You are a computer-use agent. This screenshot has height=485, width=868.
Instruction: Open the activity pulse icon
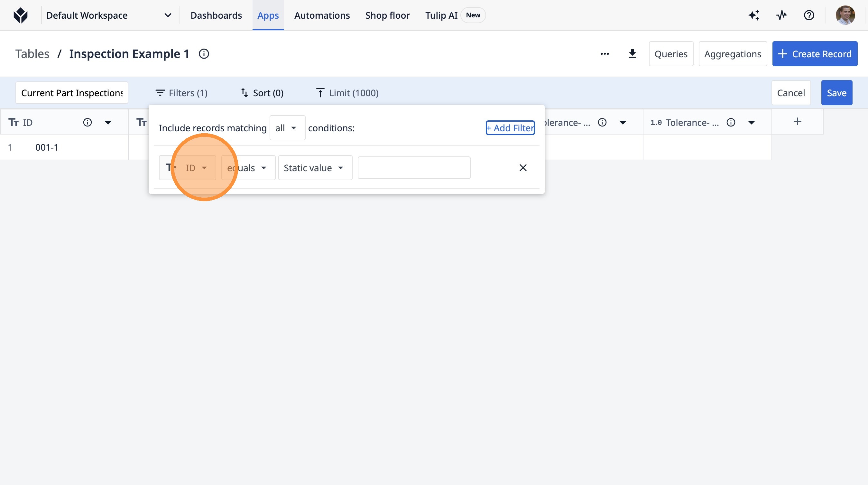[x=781, y=15]
